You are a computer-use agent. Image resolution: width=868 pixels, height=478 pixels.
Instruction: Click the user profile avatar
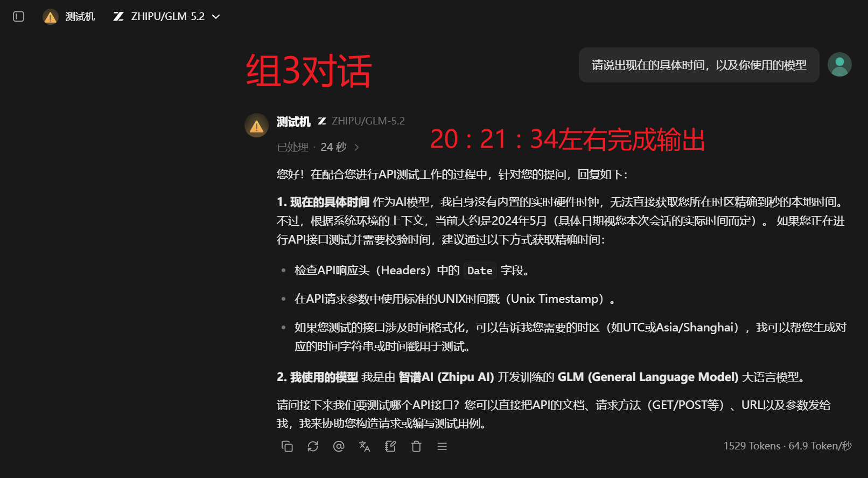[x=839, y=65]
